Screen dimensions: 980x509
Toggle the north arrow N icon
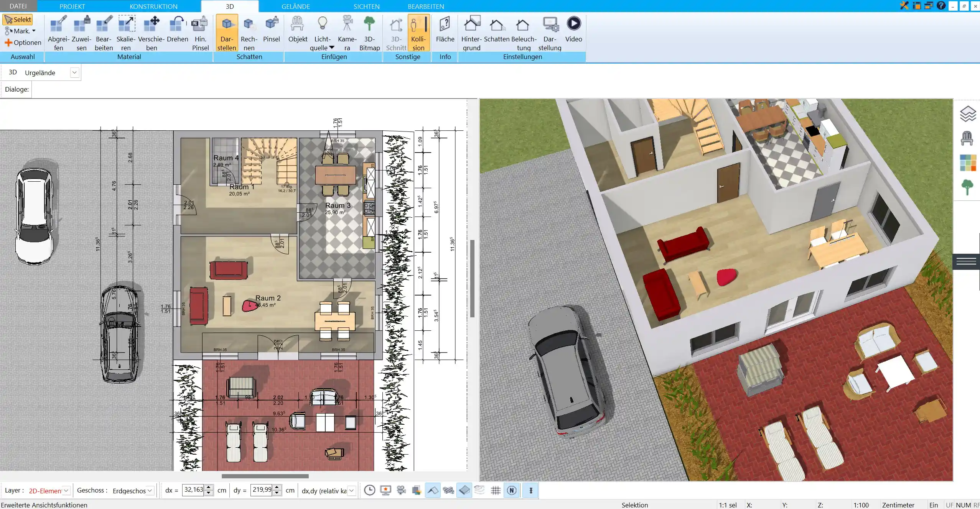(512, 490)
